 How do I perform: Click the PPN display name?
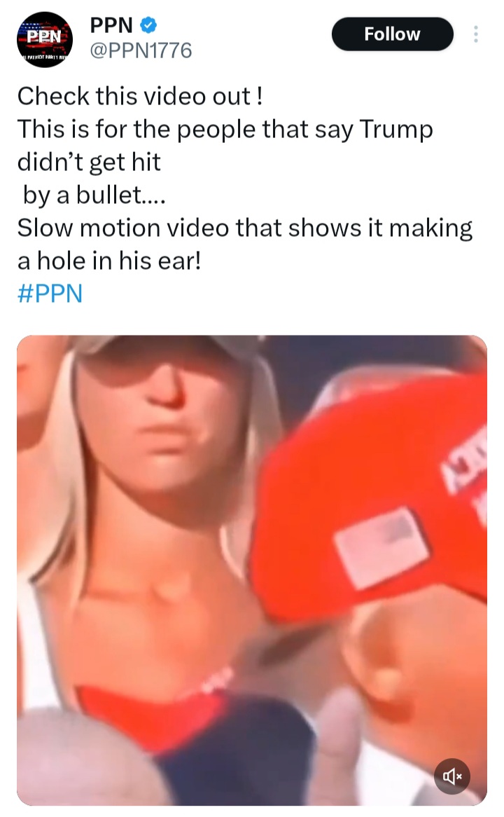click(x=111, y=25)
